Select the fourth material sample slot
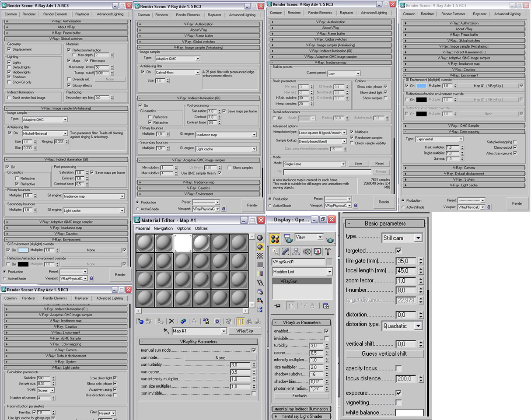The image size is (531, 420). (201, 243)
